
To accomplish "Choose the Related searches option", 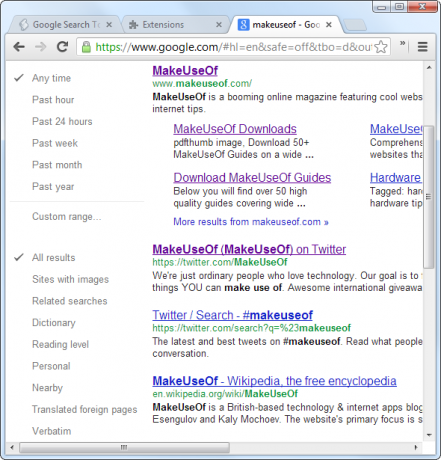I will tap(70, 301).
